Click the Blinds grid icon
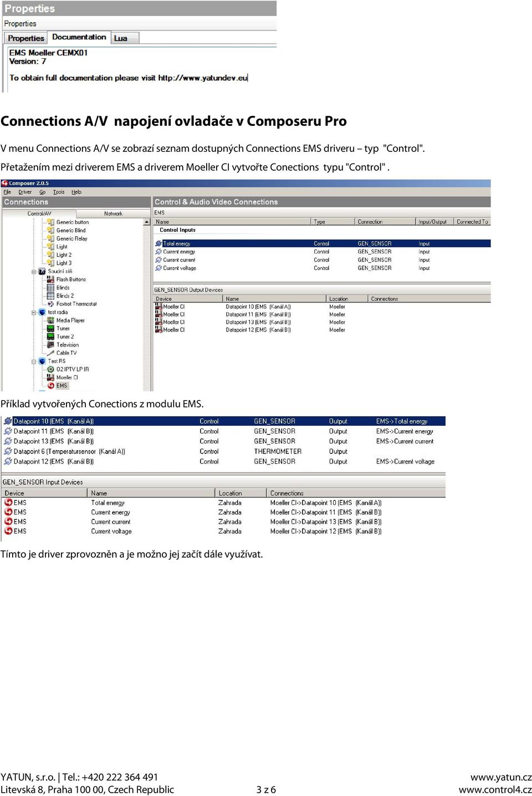Image resolution: width=532 pixels, height=796 pixels. pos(50,288)
